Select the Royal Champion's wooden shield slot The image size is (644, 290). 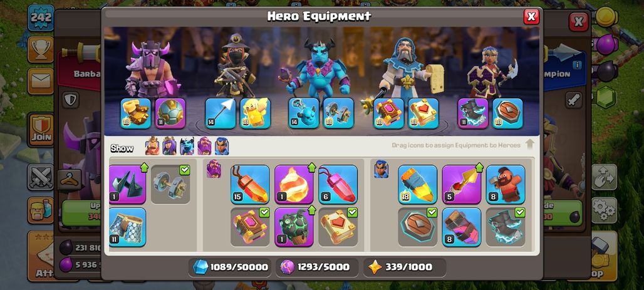507,113
